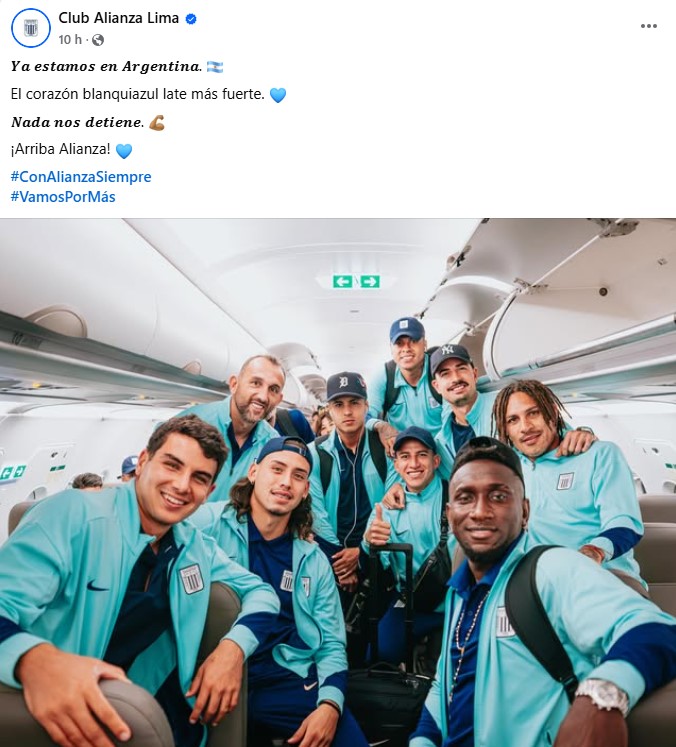Click the blue verified badge icon
The width and height of the screenshot is (676, 747).
point(191,19)
